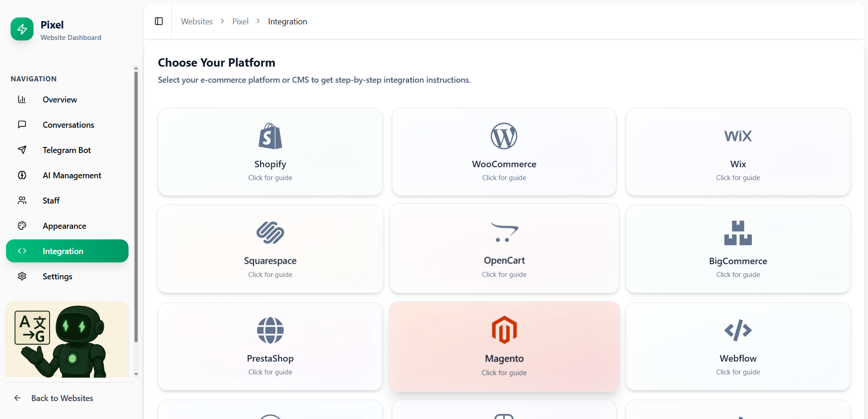Click the Telegram Bot paper plane icon
Viewport: 868px width, 419px height.
click(22, 150)
